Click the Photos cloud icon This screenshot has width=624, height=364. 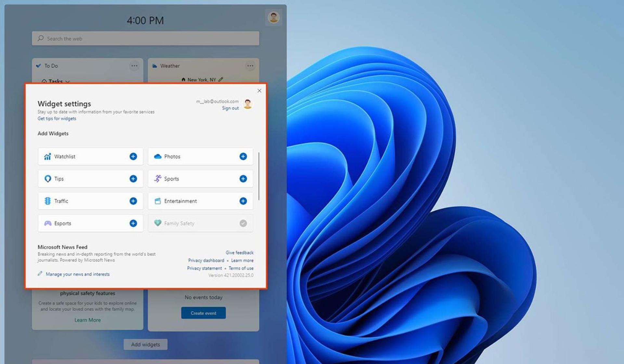pos(158,156)
